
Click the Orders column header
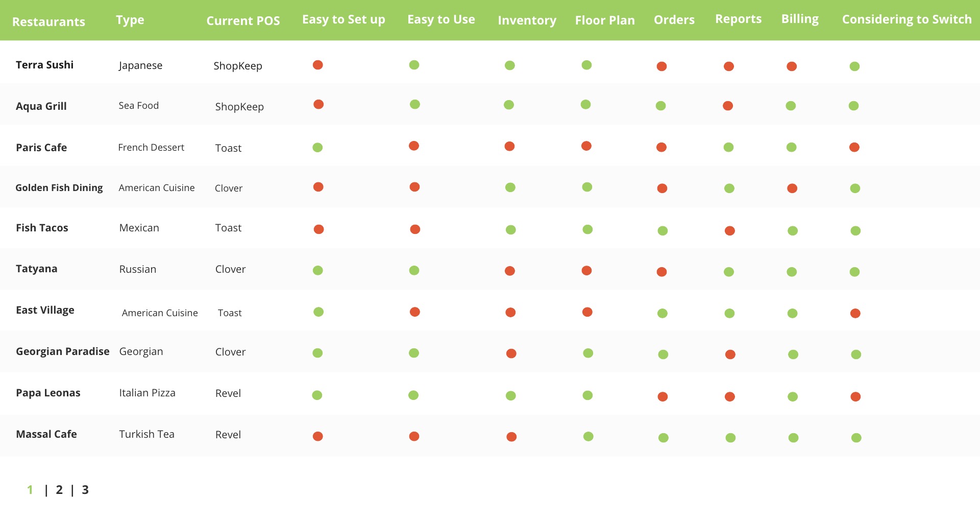click(x=674, y=20)
